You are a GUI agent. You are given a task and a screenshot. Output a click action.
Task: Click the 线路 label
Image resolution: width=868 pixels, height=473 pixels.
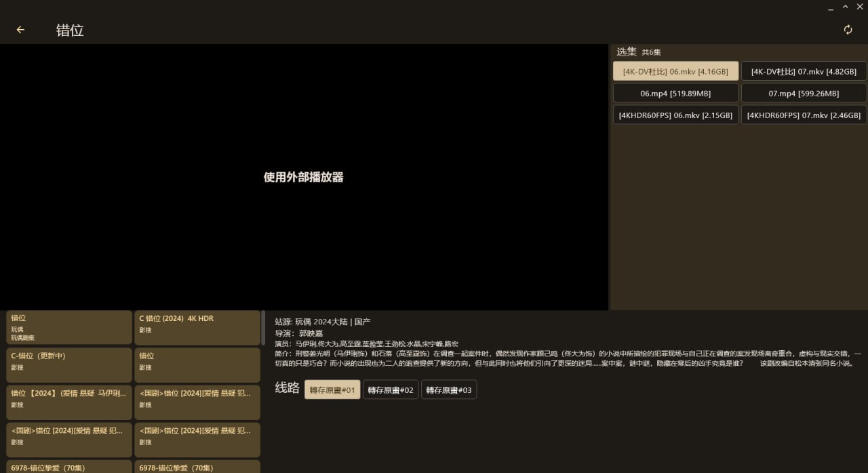point(287,388)
